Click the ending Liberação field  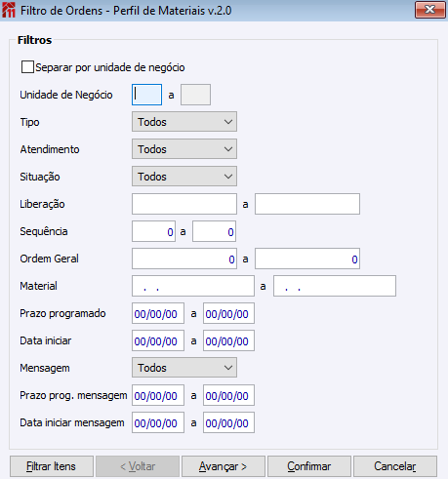coord(307,204)
